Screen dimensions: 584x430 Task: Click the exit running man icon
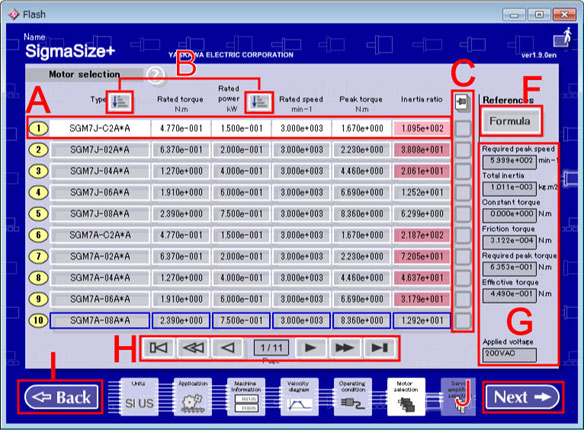562,38
